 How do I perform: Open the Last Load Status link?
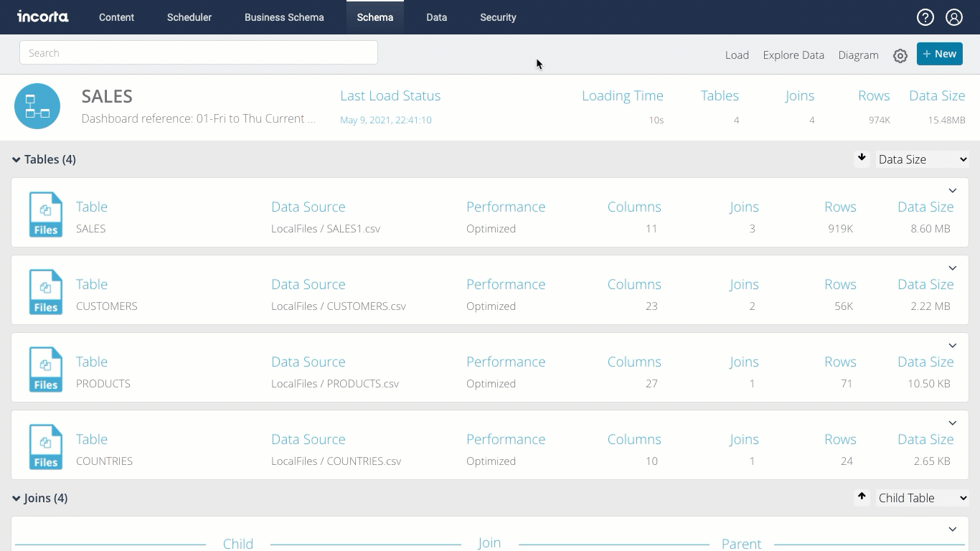390,96
